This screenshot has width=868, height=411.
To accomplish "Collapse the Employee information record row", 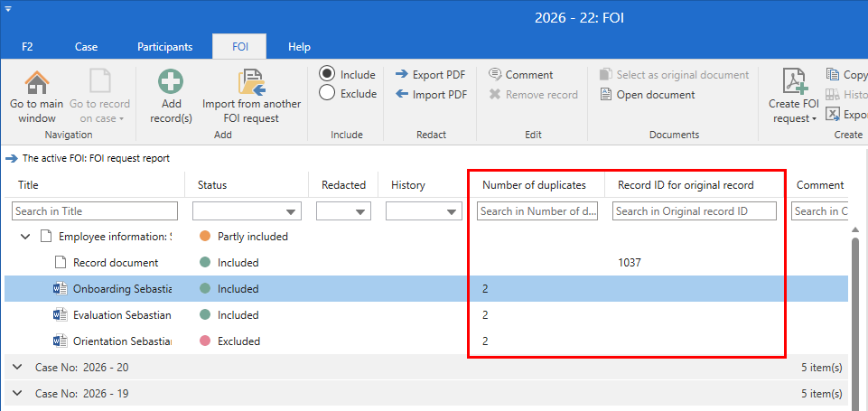I will pyautogui.click(x=25, y=237).
